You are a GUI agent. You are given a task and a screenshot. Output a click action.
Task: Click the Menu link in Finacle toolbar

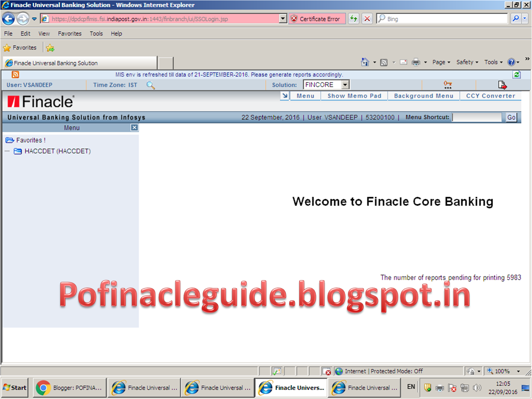305,96
